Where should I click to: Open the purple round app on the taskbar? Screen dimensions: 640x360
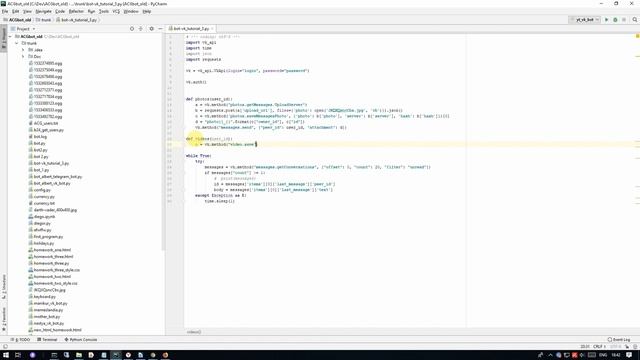click(x=33, y=355)
